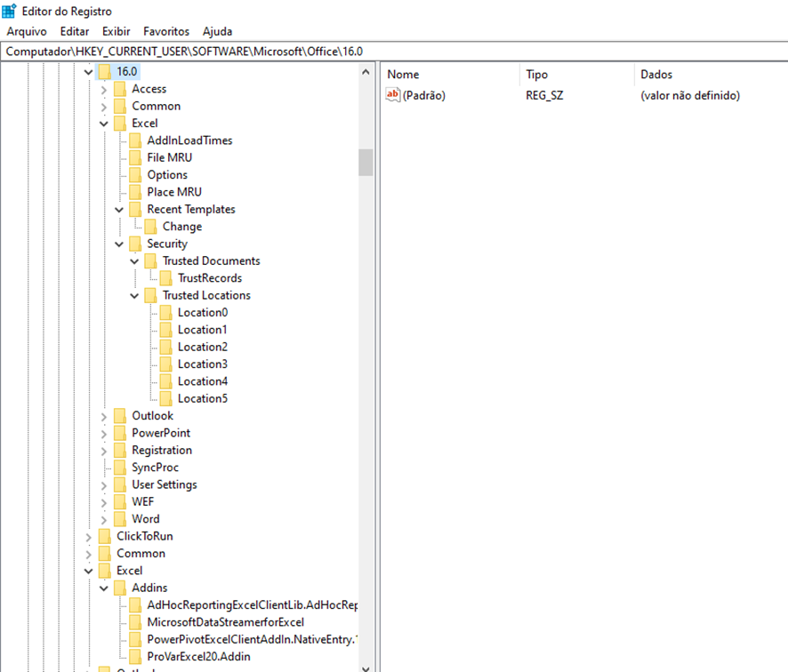Screen dimensions: 788x672
Task: Open the Editar menu
Action: click(x=75, y=32)
